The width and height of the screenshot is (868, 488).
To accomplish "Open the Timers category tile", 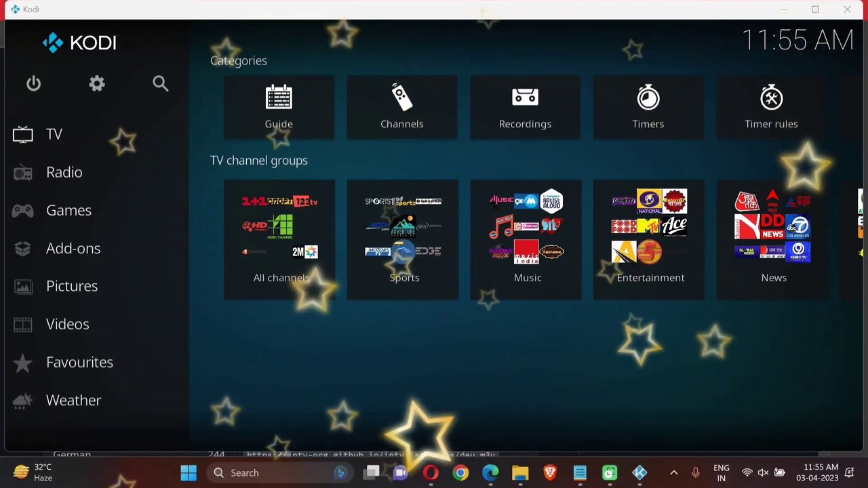I will 648,107.
